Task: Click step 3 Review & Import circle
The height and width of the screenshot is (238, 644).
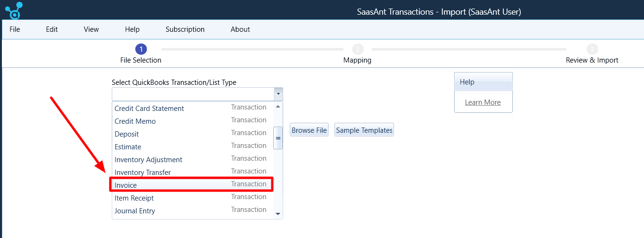Action: coord(592,49)
